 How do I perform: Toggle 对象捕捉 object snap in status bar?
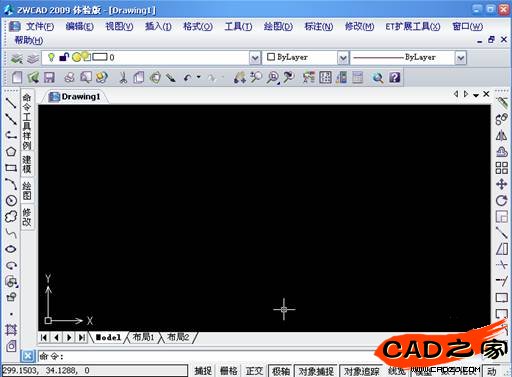(316, 371)
